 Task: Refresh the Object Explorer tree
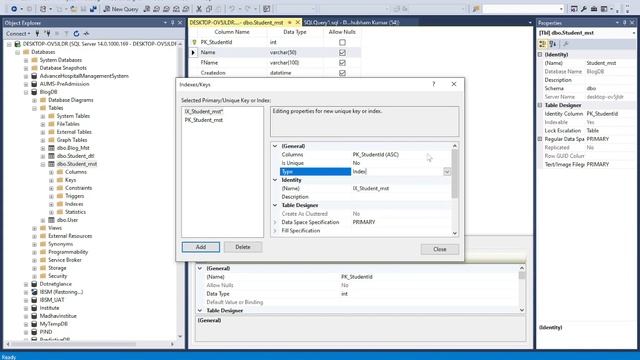pyautogui.click(x=76, y=33)
